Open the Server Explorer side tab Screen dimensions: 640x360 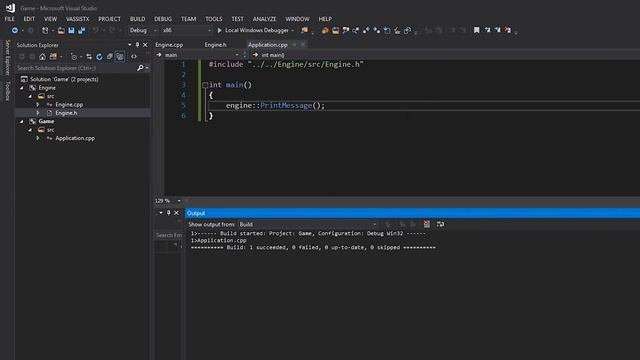7,58
